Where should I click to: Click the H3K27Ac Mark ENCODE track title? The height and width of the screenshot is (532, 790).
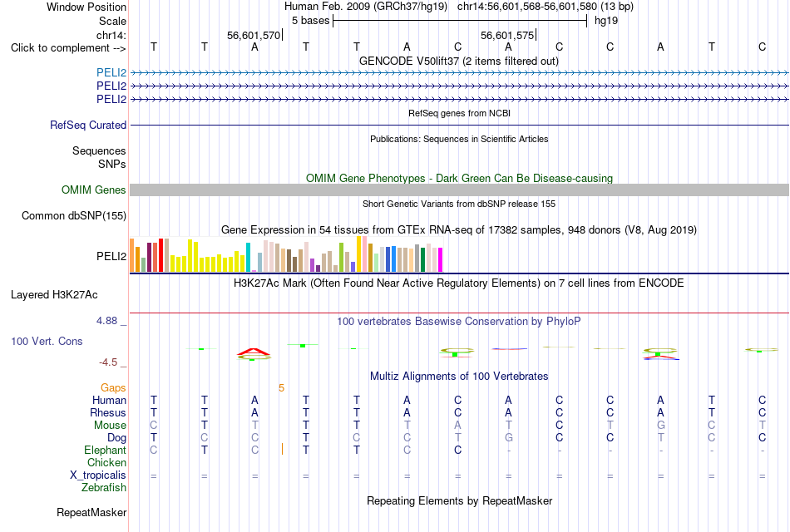pyautogui.click(x=459, y=283)
